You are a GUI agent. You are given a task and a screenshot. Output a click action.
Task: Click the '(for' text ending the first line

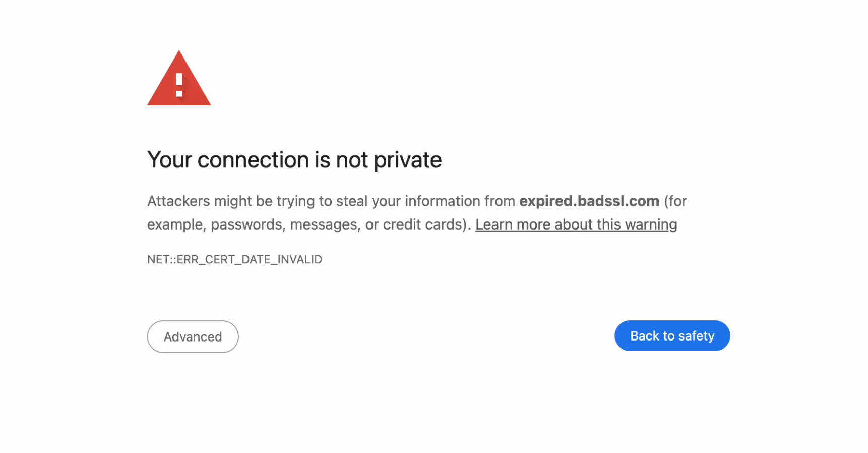(x=675, y=201)
